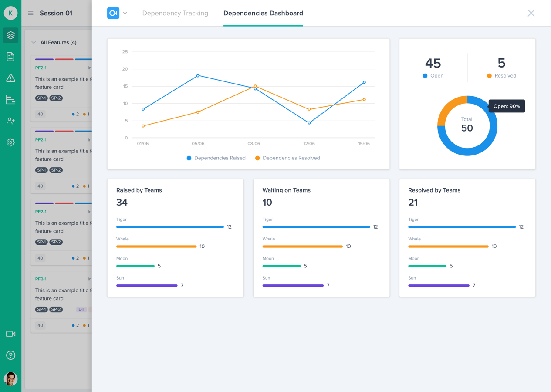
Task: Click Sun bar in Raised by Teams
Action: coord(147,286)
